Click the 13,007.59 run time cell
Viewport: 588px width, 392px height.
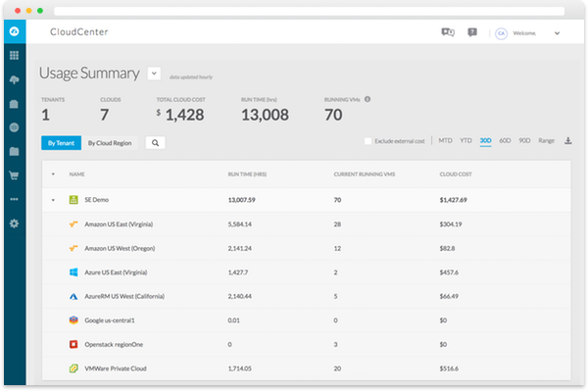coord(241,200)
